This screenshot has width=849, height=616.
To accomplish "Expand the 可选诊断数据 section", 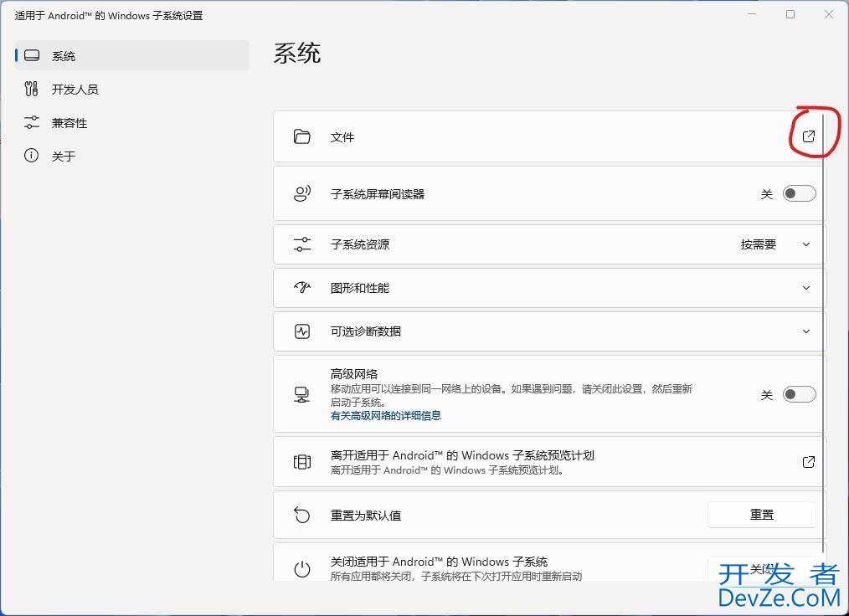I will point(806,331).
